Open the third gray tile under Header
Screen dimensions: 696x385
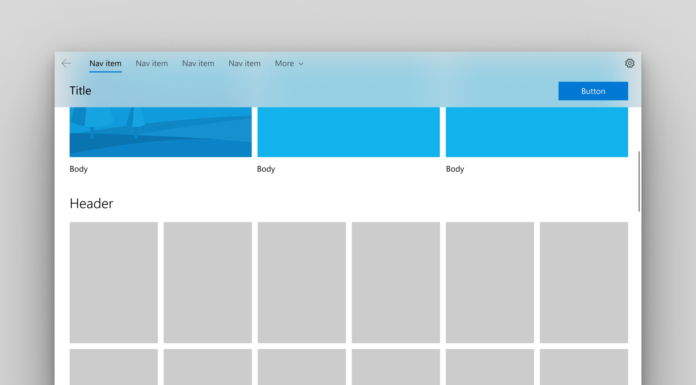click(302, 282)
